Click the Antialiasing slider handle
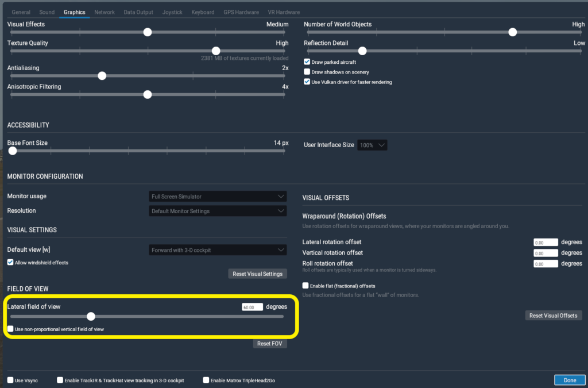 pyautogui.click(x=102, y=76)
